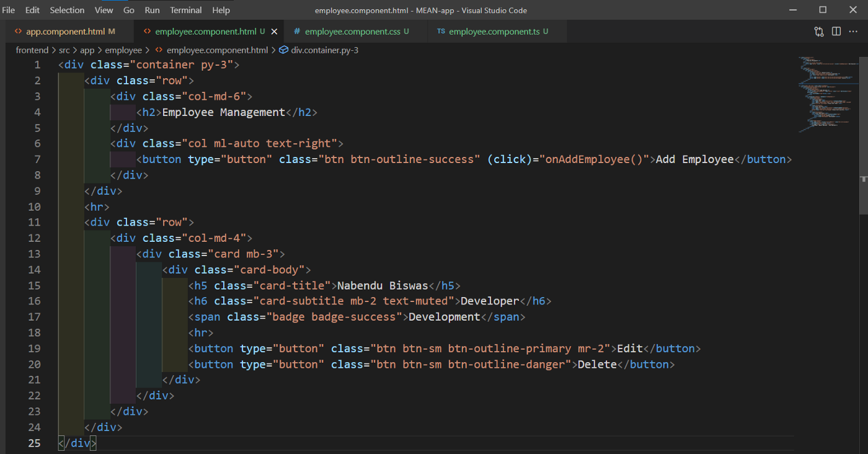Expand the app breadcrumb folder
The width and height of the screenshot is (868, 454).
coord(87,50)
